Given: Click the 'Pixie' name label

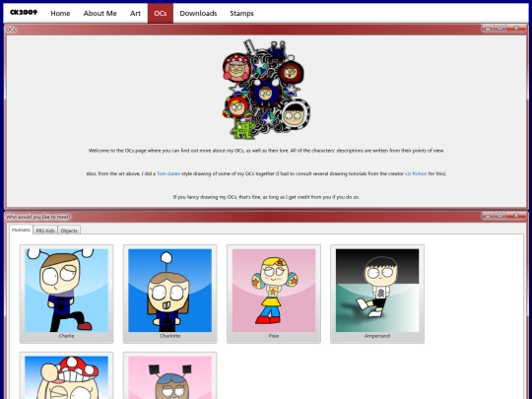Looking at the screenshot, I should click(x=274, y=336).
